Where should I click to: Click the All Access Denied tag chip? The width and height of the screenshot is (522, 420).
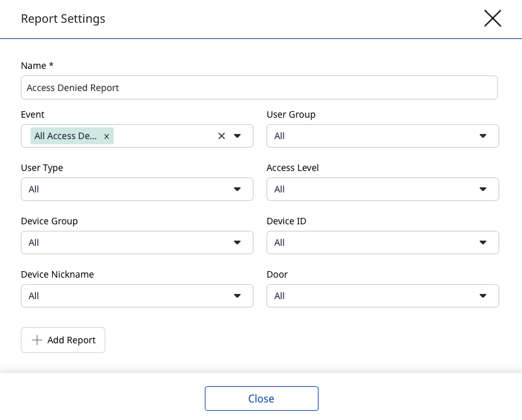pyautogui.click(x=65, y=136)
